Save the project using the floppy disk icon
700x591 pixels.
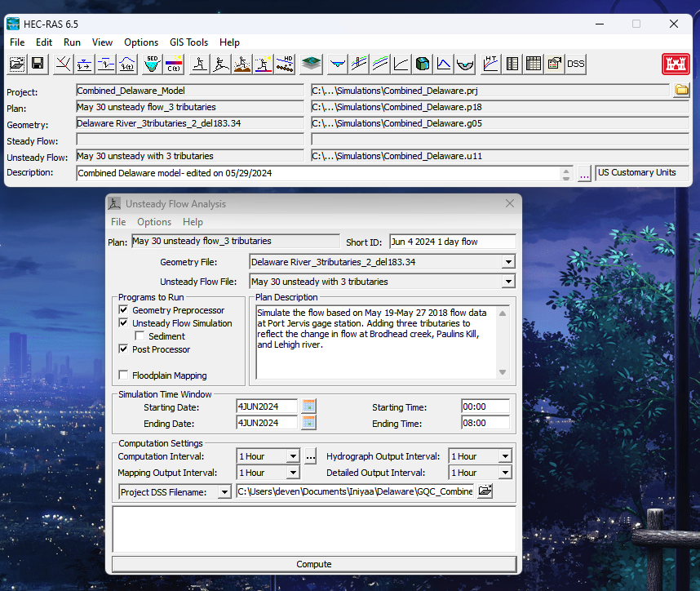click(x=38, y=64)
